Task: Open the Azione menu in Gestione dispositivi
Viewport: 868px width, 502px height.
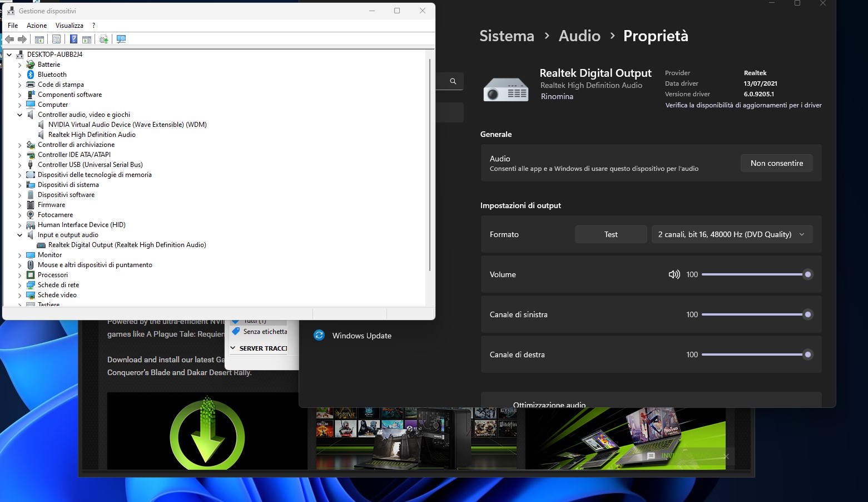Action: coord(36,25)
